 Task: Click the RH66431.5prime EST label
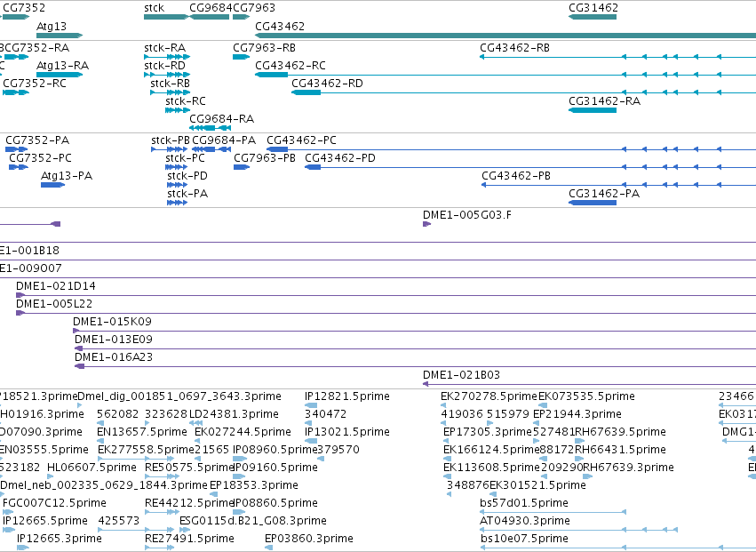[620, 450]
